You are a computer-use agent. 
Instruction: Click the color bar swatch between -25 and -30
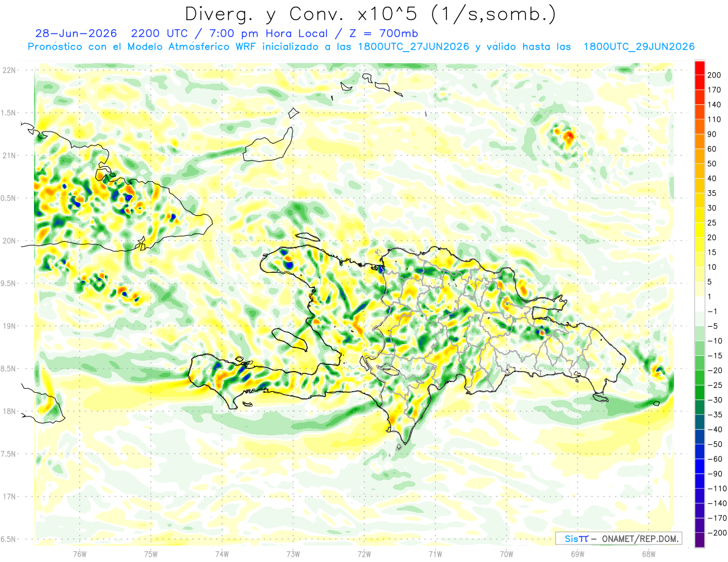(699, 393)
